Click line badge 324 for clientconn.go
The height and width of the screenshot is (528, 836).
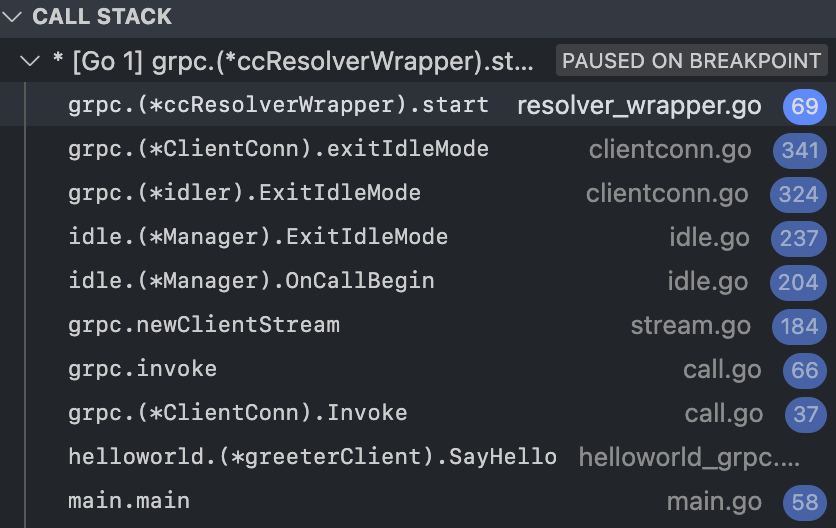(x=798, y=194)
